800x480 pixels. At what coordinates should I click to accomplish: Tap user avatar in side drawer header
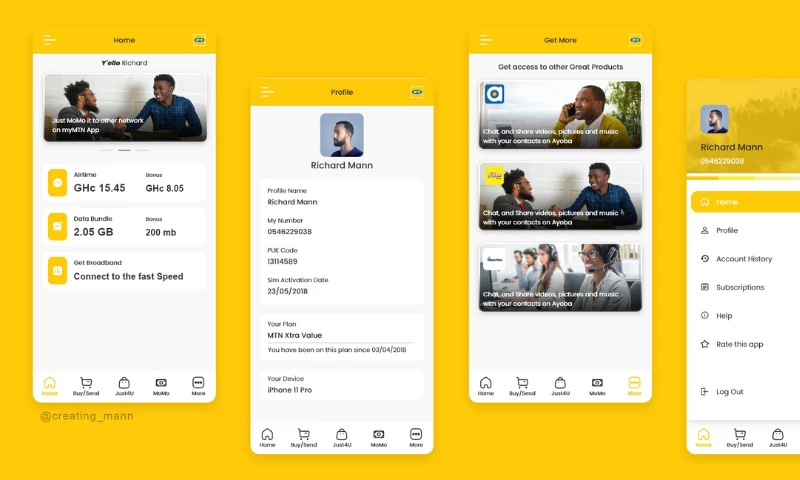tap(714, 119)
